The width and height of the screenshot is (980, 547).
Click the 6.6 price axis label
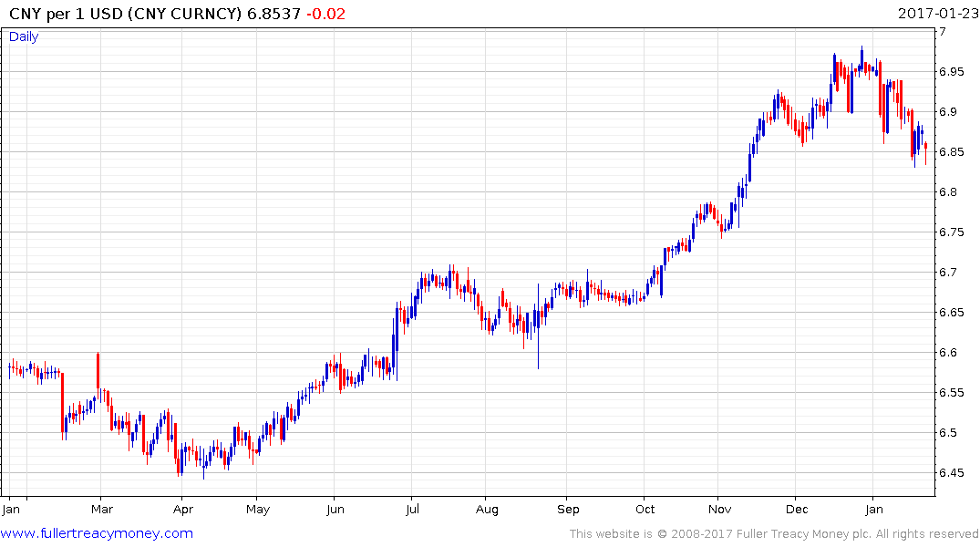coord(948,353)
